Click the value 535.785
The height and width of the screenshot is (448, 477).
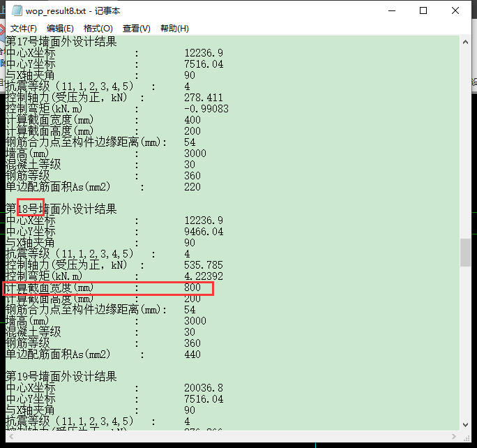[x=203, y=265]
